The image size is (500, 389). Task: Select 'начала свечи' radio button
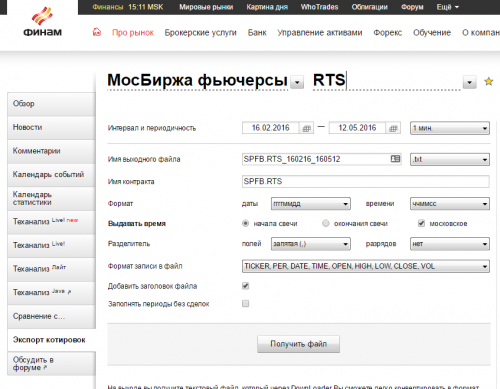click(x=246, y=223)
